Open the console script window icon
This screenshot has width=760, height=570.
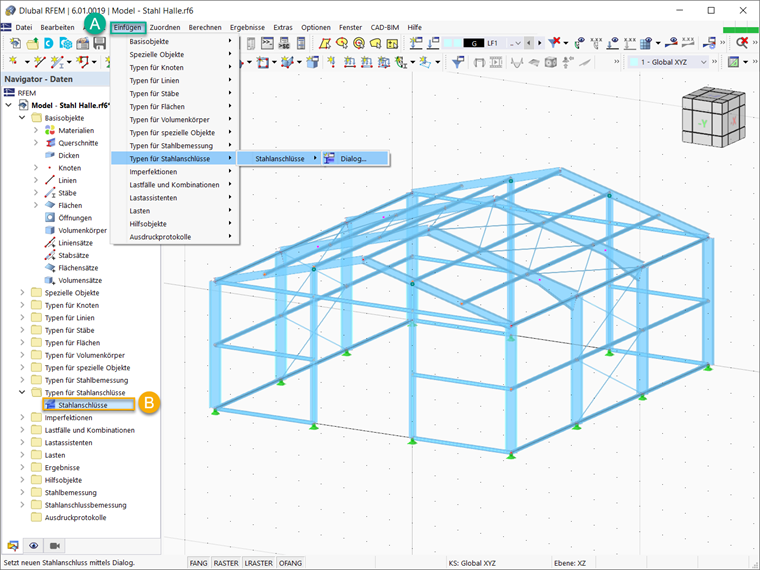[x=268, y=43]
